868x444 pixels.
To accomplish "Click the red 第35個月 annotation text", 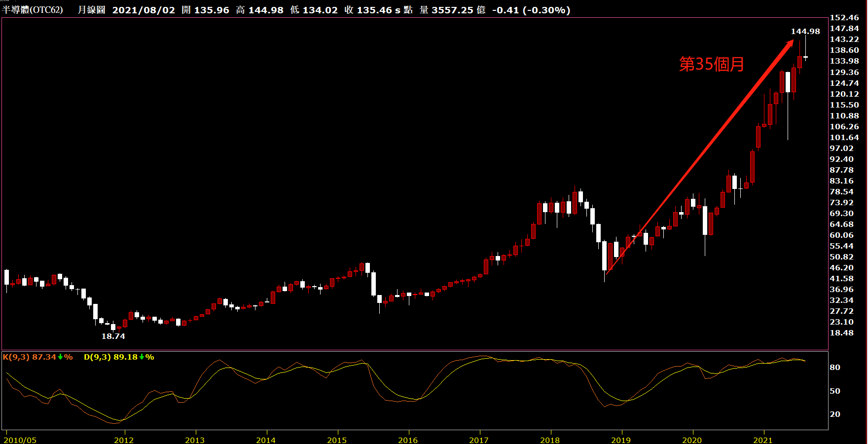I will click(711, 64).
